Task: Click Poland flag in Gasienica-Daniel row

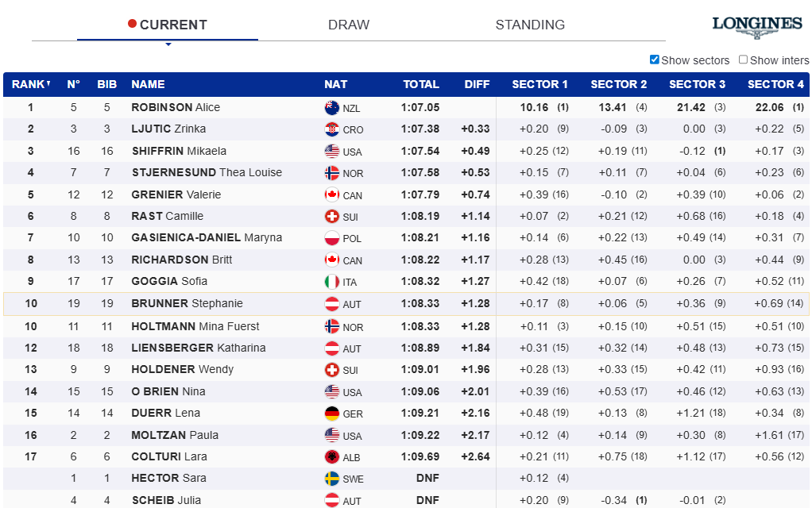Action: [332, 238]
